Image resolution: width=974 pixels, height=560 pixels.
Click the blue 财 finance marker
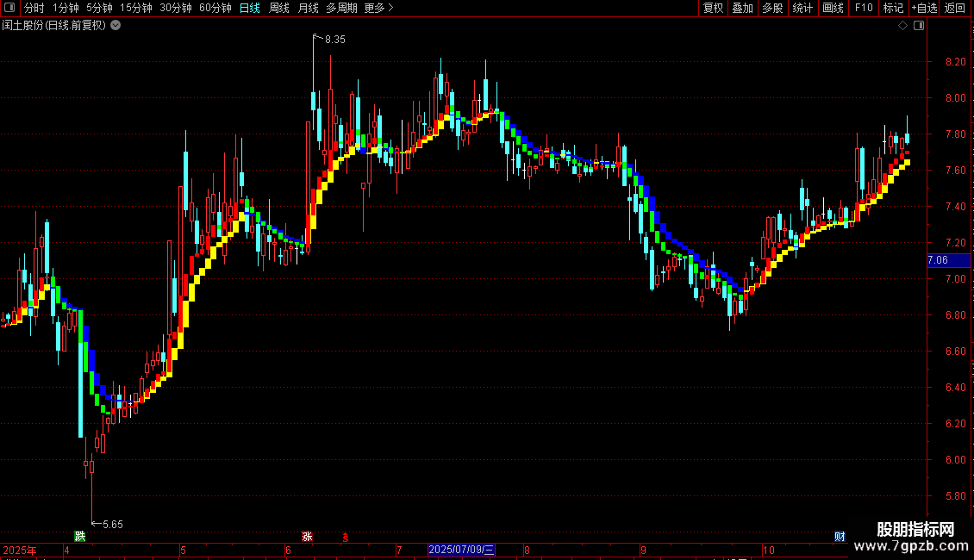click(x=840, y=537)
